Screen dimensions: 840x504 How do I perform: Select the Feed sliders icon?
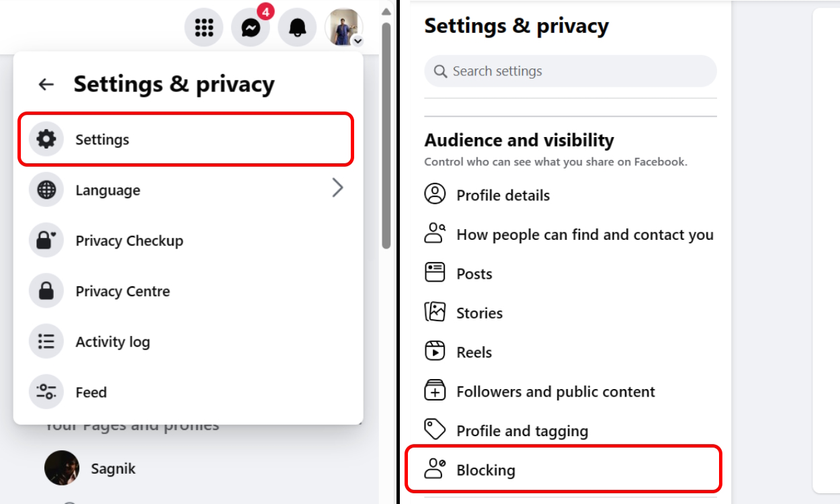pyautogui.click(x=46, y=392)
